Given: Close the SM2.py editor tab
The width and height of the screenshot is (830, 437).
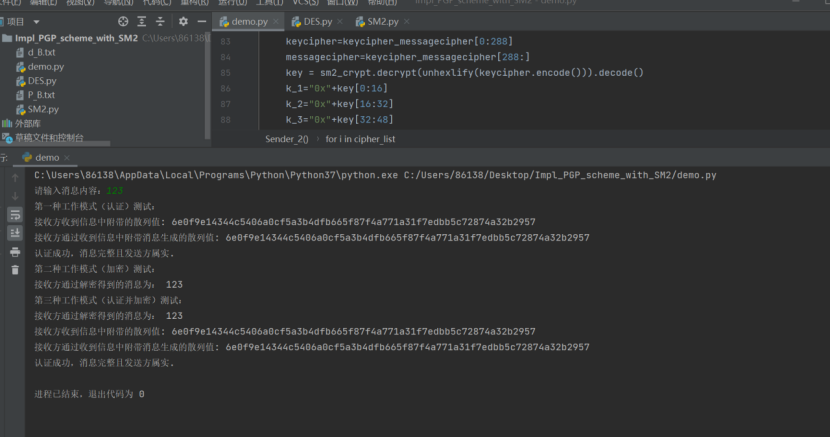Looking at the screenshot, I should [407, 22].
